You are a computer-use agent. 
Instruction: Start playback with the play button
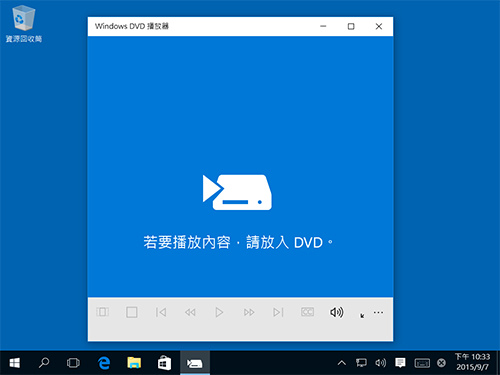(219, 312)
